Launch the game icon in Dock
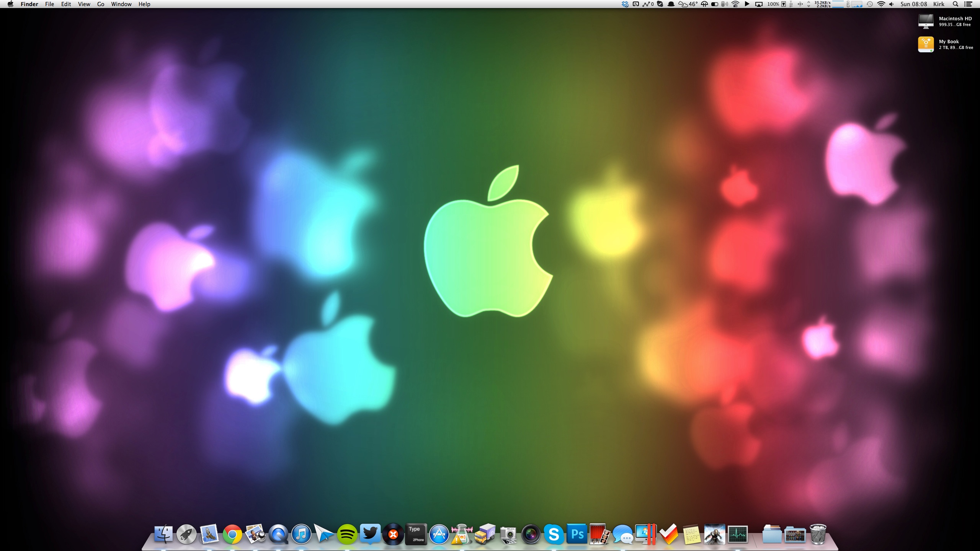This screenshot has height=551, width=980. (x=715, y=534)
